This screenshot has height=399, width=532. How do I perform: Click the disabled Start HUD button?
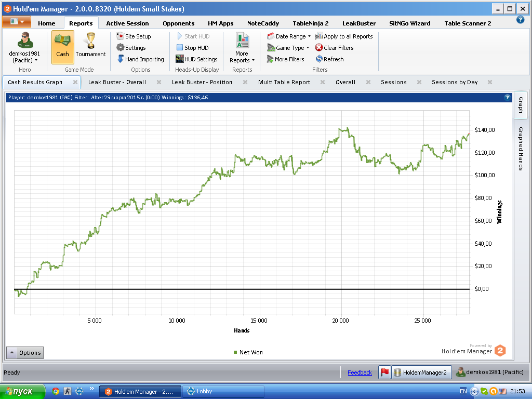click(x=193, y=36)
